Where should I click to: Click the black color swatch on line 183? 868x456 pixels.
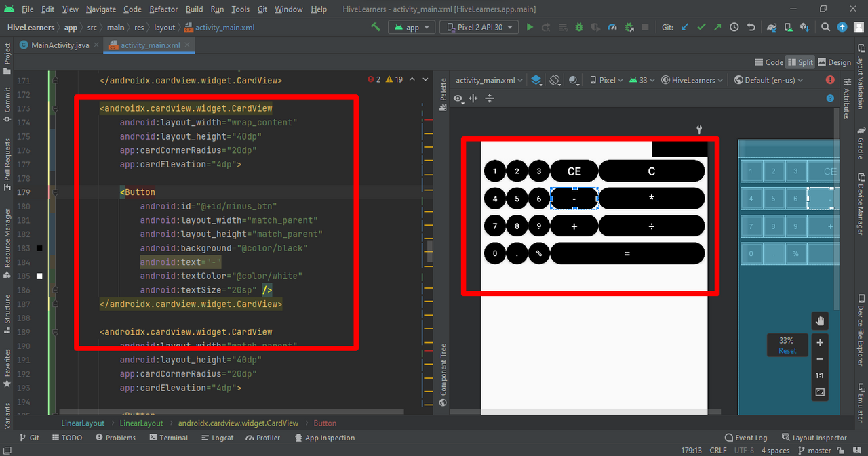tap(39, 249)
